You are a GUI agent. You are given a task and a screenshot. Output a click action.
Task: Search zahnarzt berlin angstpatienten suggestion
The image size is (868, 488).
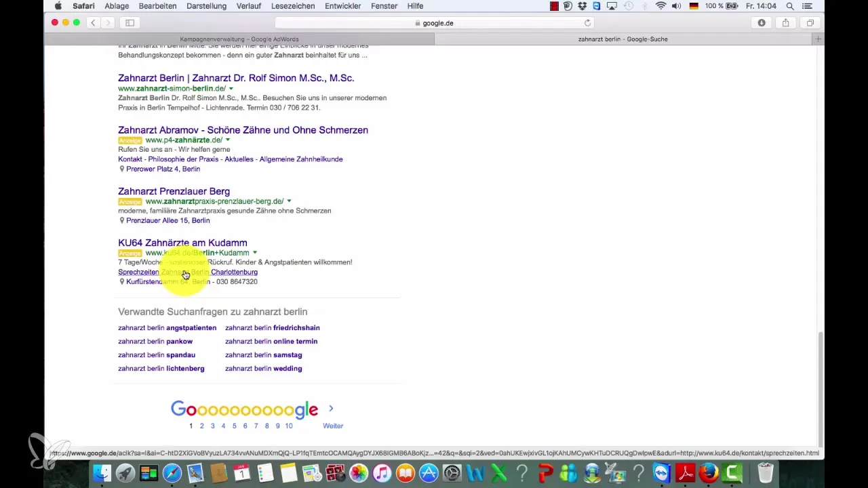[167, 328]
